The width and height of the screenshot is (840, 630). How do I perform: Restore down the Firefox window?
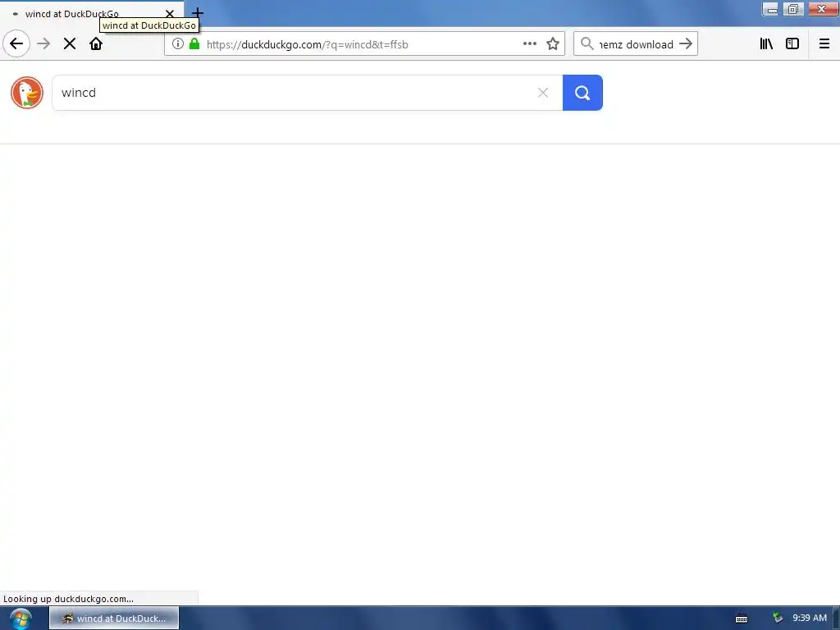coord(793,9)
